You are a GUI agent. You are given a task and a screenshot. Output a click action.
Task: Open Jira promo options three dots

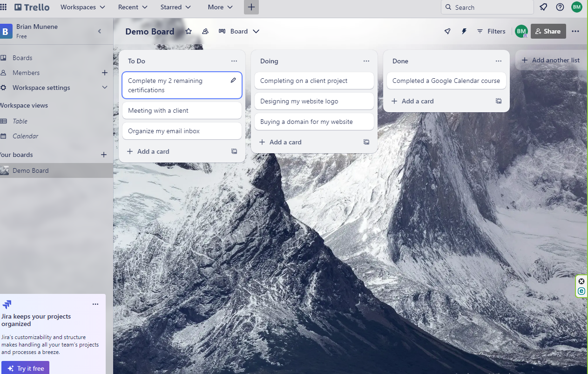click(95, 304)
